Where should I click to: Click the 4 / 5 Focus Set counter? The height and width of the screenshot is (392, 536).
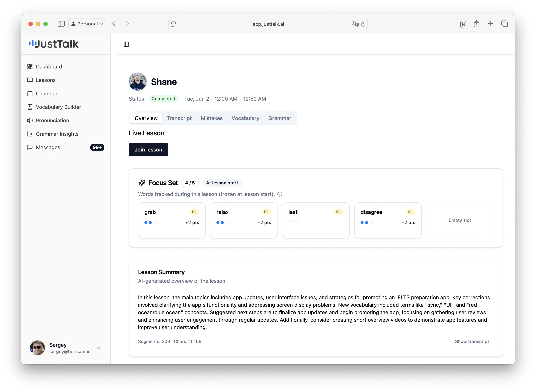[x=190, y=183]
